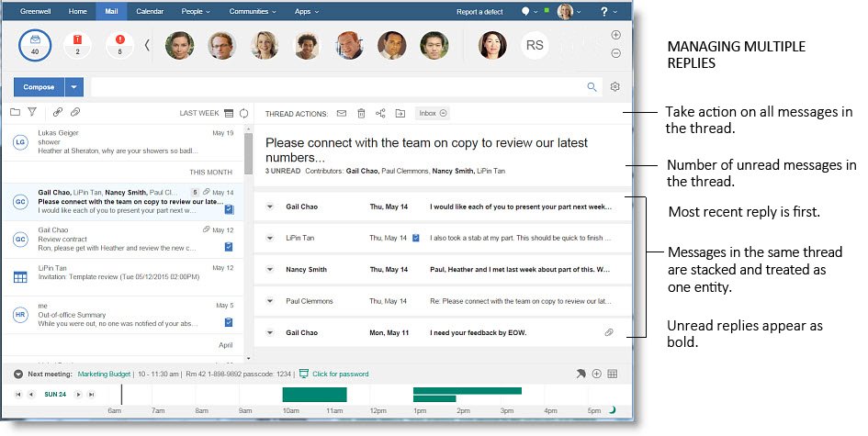This screenshot has height=436, width=868.
Task: Open the Communities menu
Action: [x=253, y=11]
